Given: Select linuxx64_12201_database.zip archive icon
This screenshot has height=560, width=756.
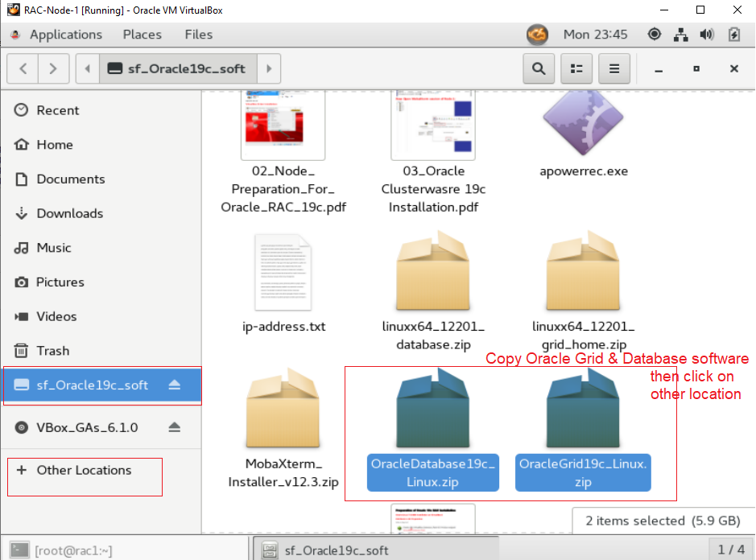Looking at the screenshot, I should point(433,270).
